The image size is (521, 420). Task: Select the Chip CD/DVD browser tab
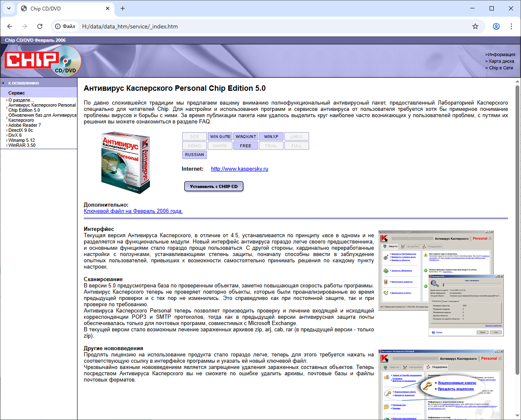[x=65, y=8]
